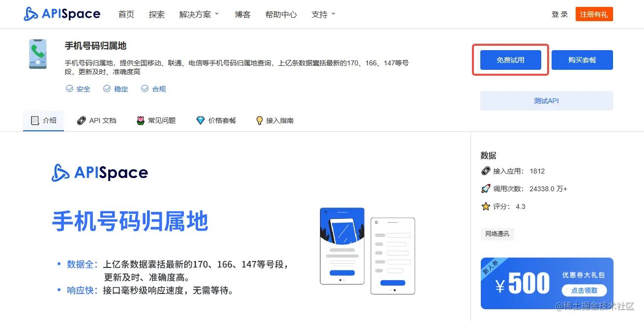The width and height of the screenshot is (644, 321).
Task: Click the phone app icon beside 手机号码归属地
Action: pyautogui.click(x=38, y=54)
